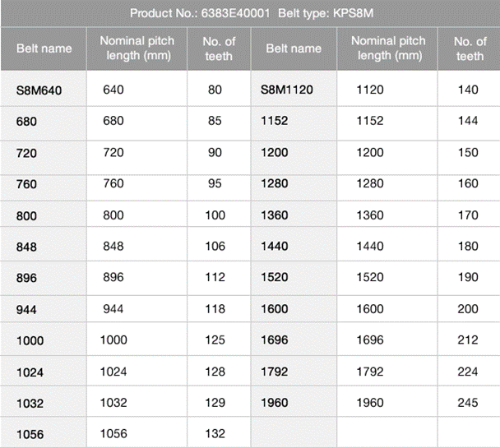This screenshot has height=448, width=500.
Task: Click the teeth count 212 cell
Action: tap(467, 339)
